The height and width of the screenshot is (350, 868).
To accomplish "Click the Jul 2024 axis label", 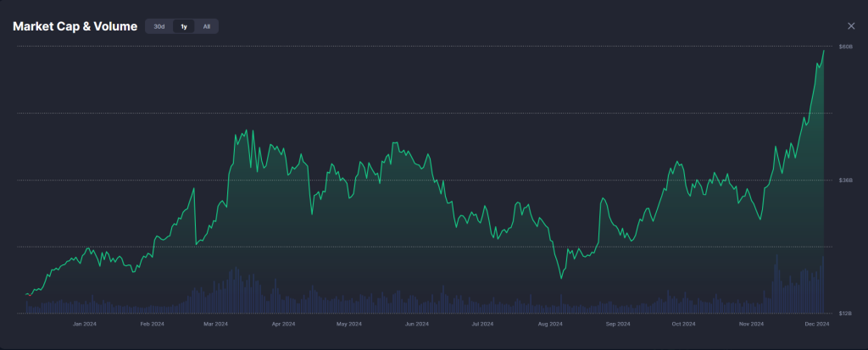I will click(482, 324).
